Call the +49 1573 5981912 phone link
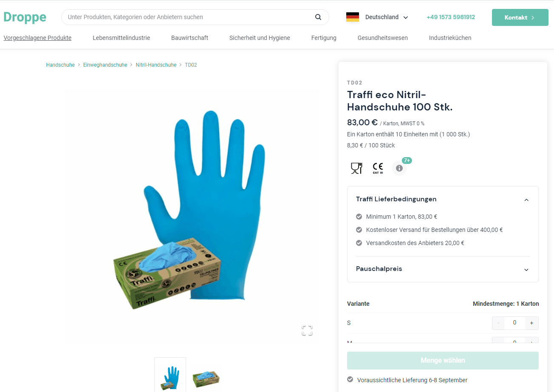 (451, 17)
